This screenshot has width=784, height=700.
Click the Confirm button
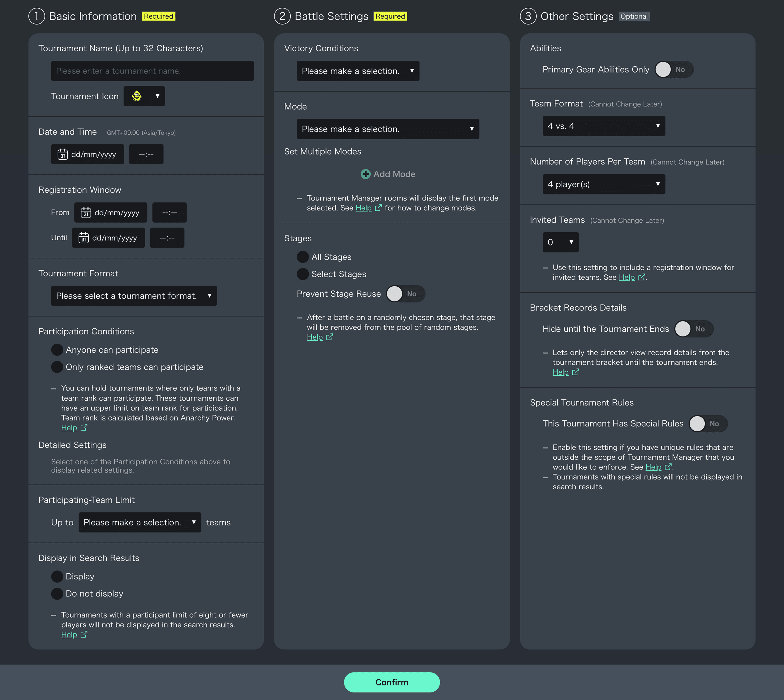(x=392, y=683)
